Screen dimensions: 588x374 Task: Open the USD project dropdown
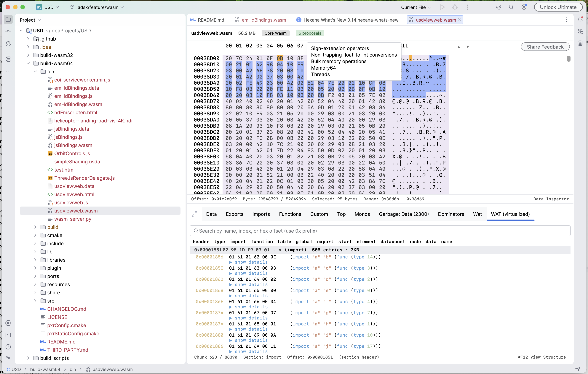click(x=48, y=7)
